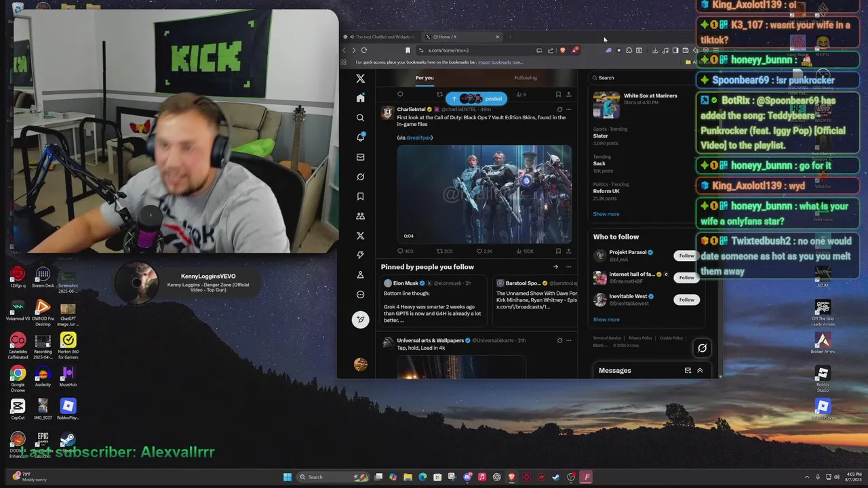The height and width of the screenshot is (488, 868).
Task: Open More circle menu in X sidebar
Action: pyautogui.click(x=360, y=294)
